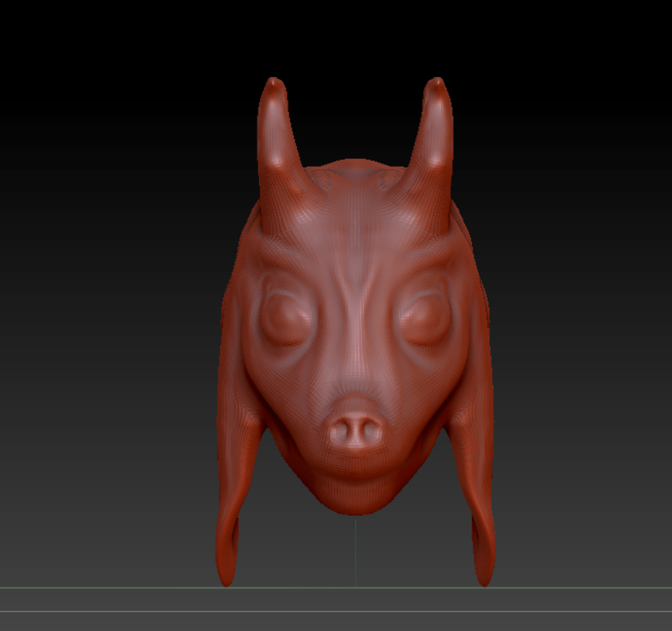The height and width of the screenshot is (631, 672).
Task: Click the tip of the left horn
Action: click(273, 82)
